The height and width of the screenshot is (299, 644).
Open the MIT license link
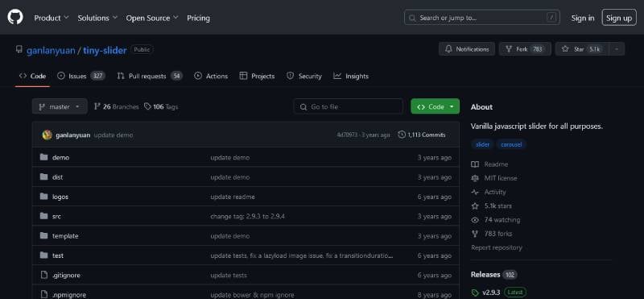coord(494,178)
